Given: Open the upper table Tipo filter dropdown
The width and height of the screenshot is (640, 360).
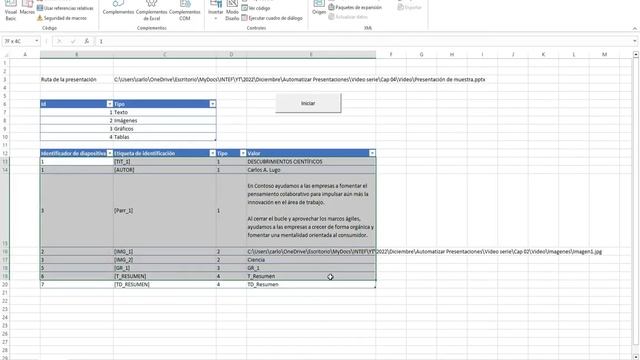Looking at the screenshot, I should [x=213, y=104].
